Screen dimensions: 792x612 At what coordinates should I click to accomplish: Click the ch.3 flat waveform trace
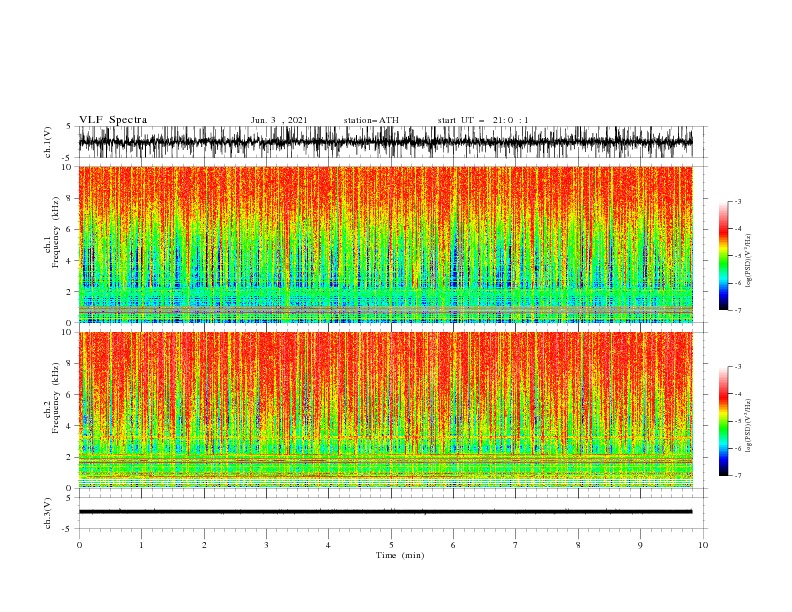coord(385,512)
